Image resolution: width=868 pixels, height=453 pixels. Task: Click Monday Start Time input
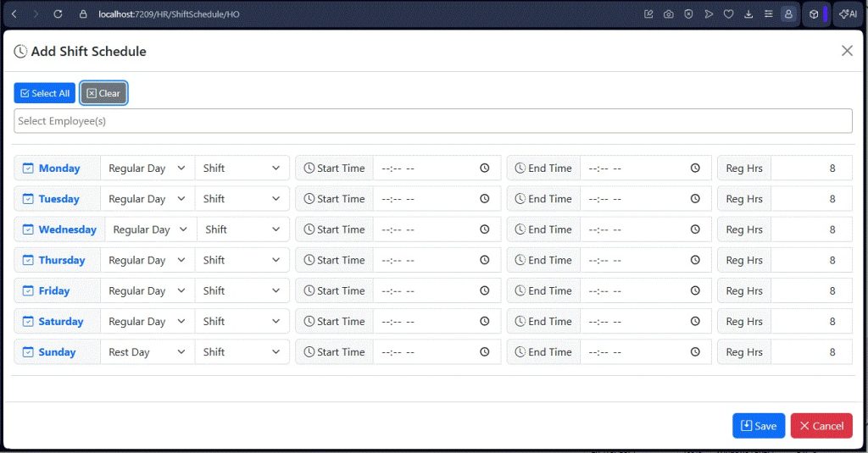[x=437, y=168]
